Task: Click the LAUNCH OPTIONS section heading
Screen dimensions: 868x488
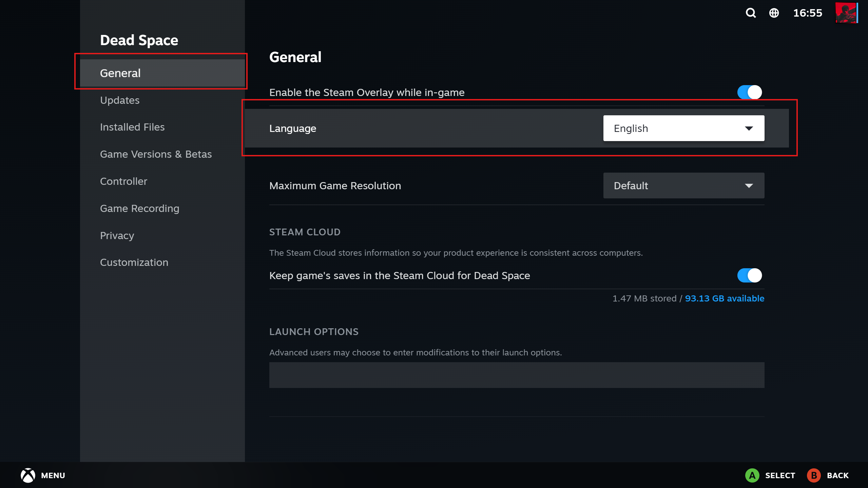Action: pyautogui.click(x=314, y=332)
